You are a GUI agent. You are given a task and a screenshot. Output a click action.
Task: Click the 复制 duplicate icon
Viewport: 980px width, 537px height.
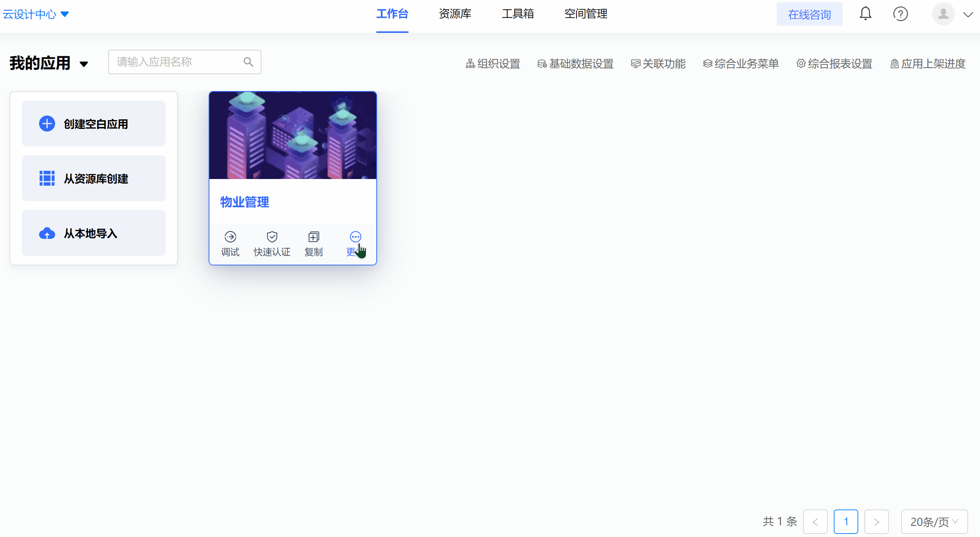tap(314, 237)
